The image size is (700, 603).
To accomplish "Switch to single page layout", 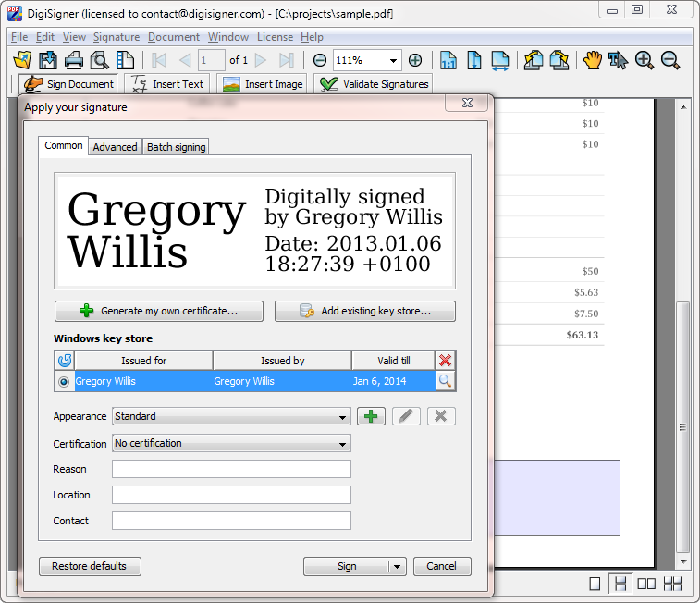I will (595, 584).
